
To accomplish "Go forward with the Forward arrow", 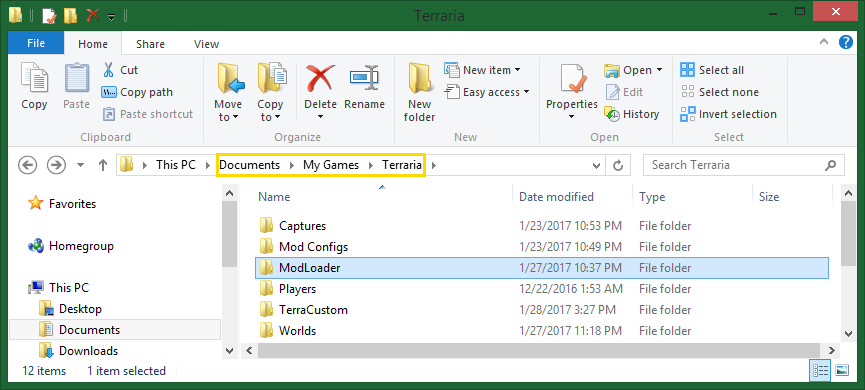I will pos(56,164).
